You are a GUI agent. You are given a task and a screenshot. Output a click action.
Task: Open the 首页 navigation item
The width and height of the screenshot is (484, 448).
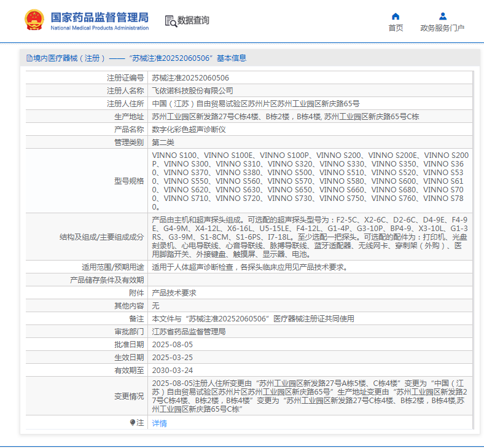[396, 28]
